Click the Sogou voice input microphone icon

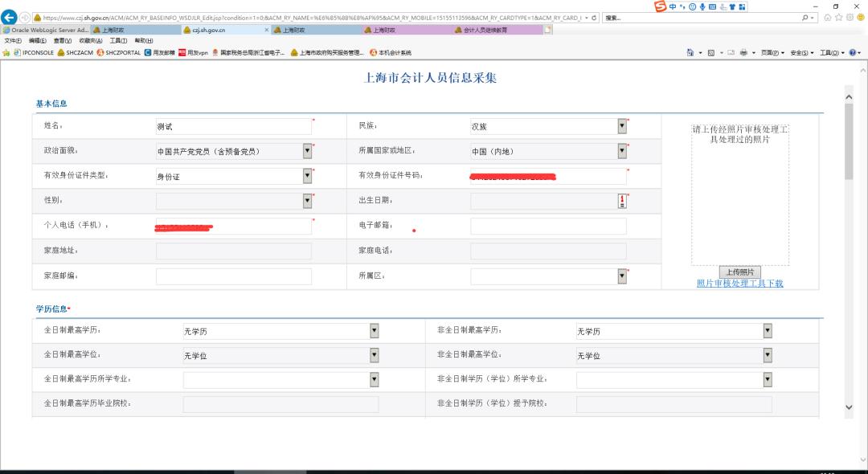click(x=702, y=6)
